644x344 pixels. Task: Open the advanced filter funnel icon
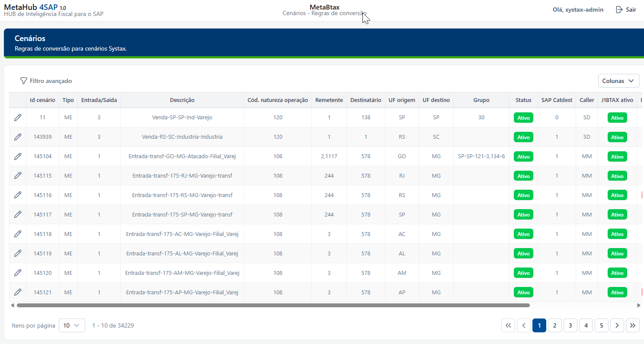(24, 81)
